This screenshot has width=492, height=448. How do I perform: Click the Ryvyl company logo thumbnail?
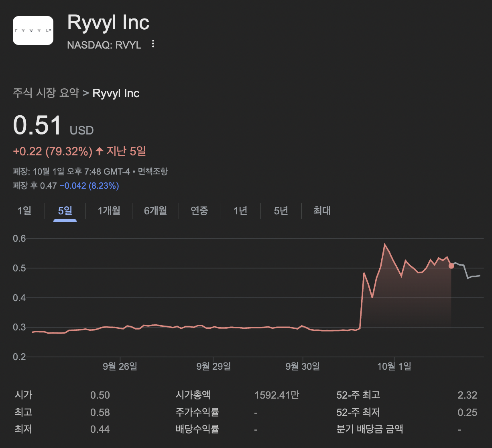click(x=33, y=30)
